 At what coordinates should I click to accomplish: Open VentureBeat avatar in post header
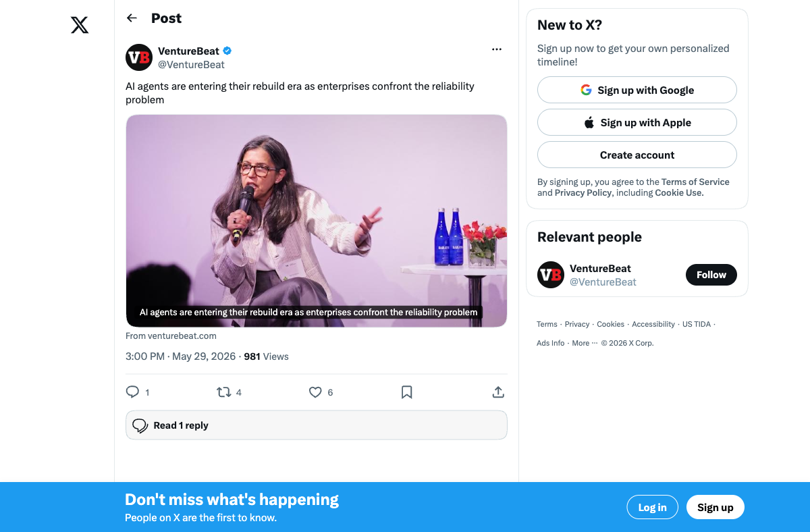[139, 57]
